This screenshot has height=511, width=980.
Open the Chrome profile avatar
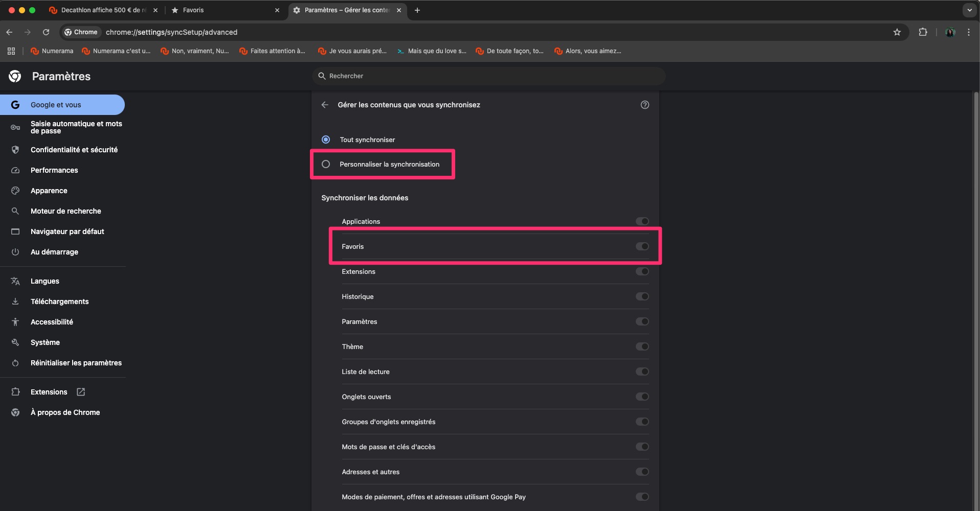[950, 32]
